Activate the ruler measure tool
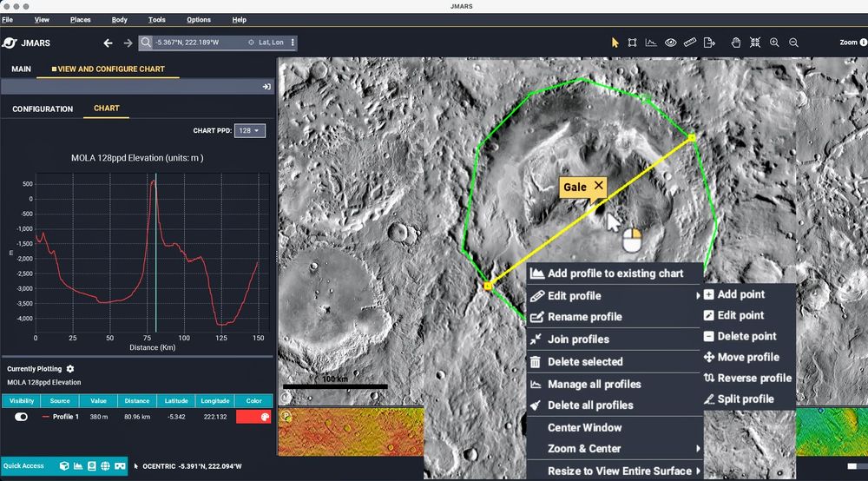This screenshot has height=481, width=868. [x=690, y=43]
